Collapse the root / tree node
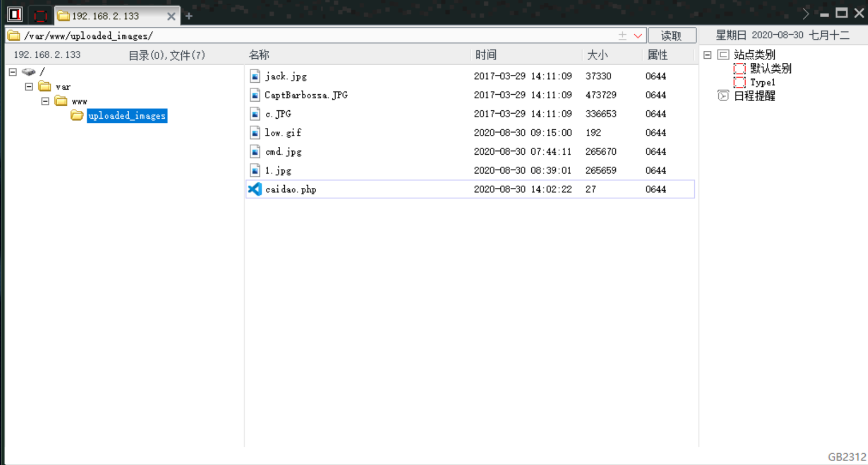Image resolution: width=868 pixels, height=465 pixels. pos(13,72)
